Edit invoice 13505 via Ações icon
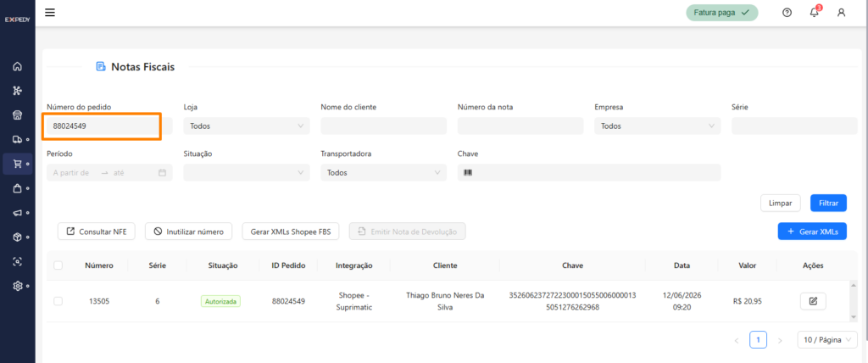The width and height of the screenshot is (868, 363). tap(813, 301)
